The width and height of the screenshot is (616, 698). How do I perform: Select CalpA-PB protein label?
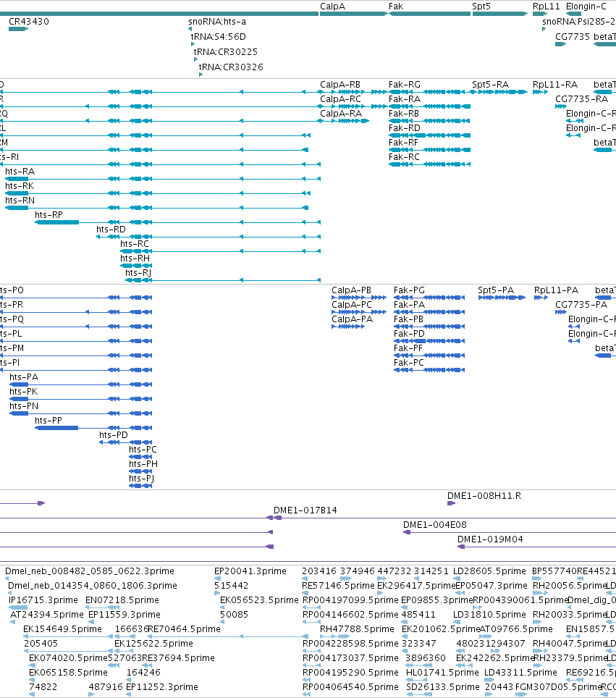tap(351, 290)
